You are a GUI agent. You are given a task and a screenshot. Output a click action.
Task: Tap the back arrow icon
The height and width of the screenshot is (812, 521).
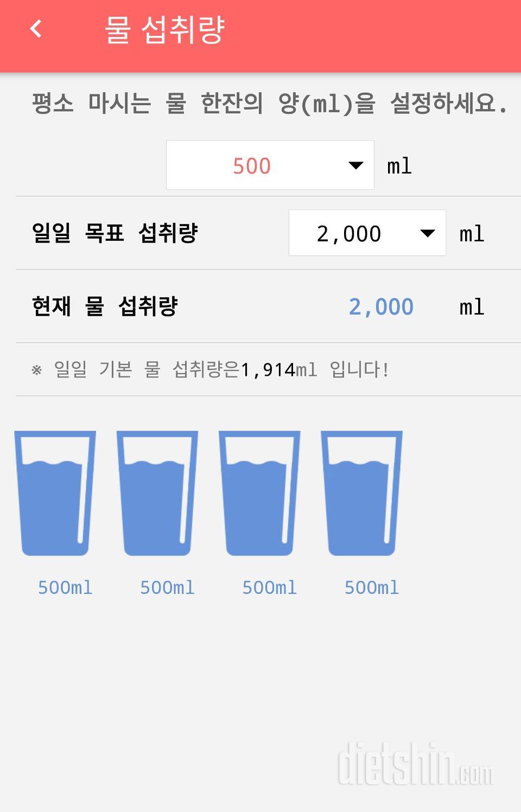[x=36, y=29]
